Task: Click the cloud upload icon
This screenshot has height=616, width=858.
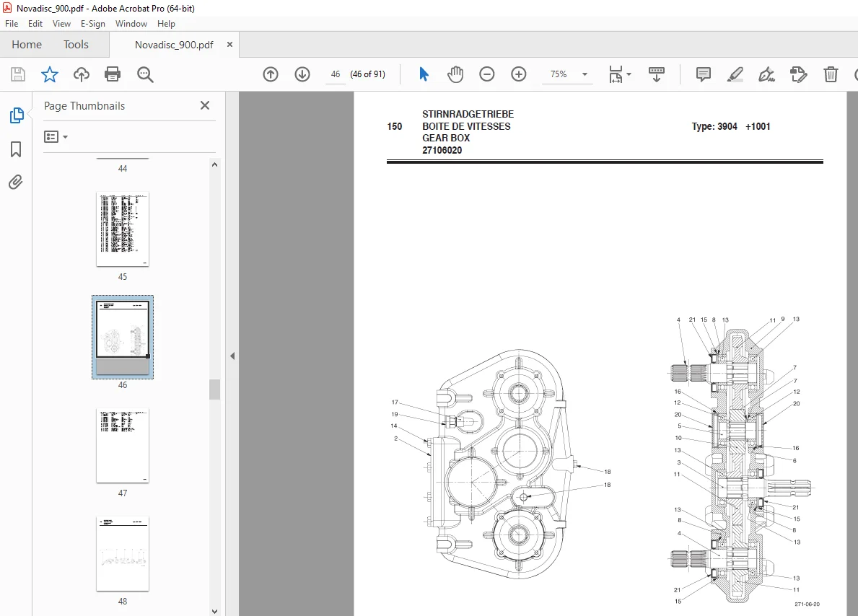Action: [x=82, y=74]
